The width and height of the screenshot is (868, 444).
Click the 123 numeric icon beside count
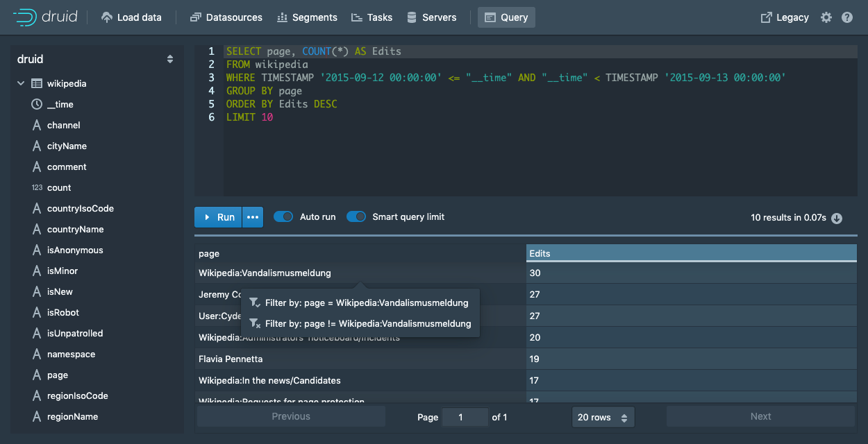(x=37, y=188)
